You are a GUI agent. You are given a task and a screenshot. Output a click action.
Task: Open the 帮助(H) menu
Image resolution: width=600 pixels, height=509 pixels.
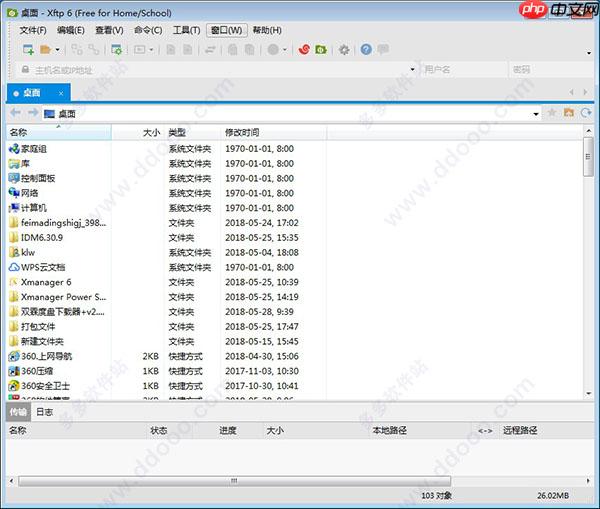click(x=267, y=30)
